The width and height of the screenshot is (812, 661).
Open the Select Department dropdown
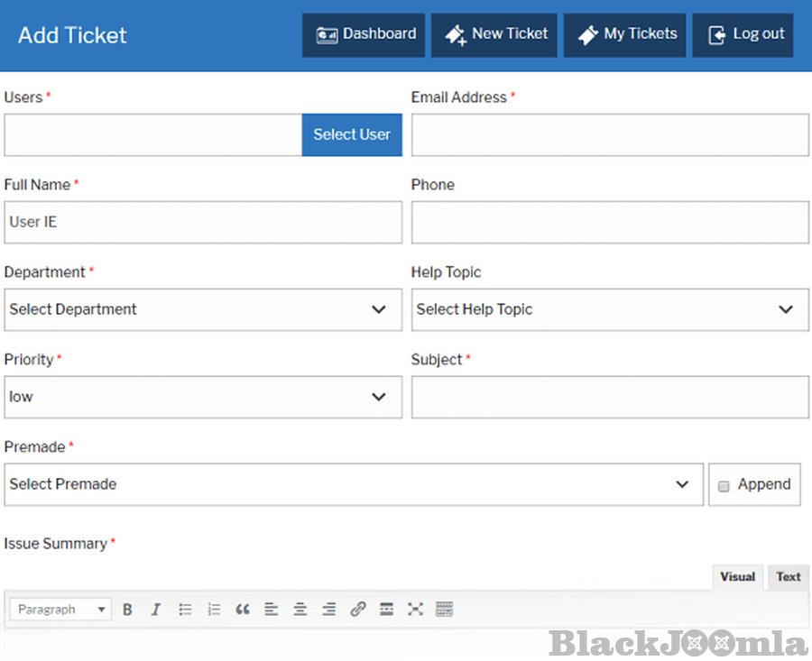(x=203, y=309)
